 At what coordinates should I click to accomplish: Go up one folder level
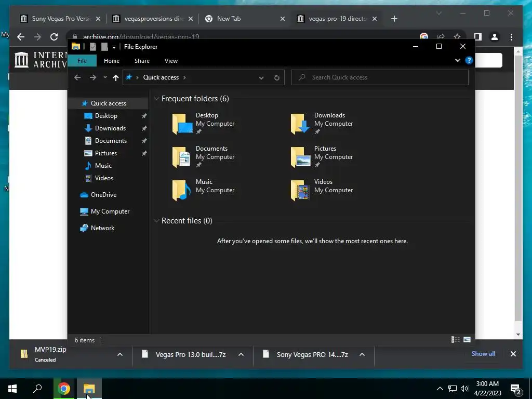point(116,78)
